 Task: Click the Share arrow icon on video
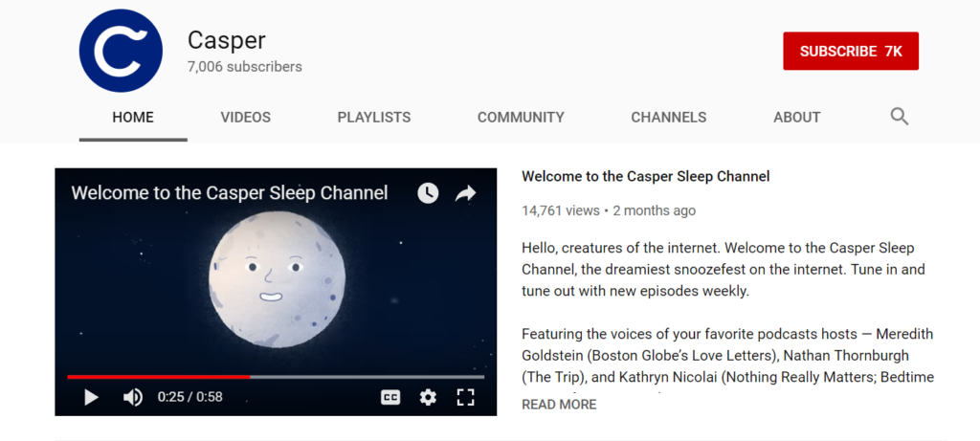tap(466, 193)
